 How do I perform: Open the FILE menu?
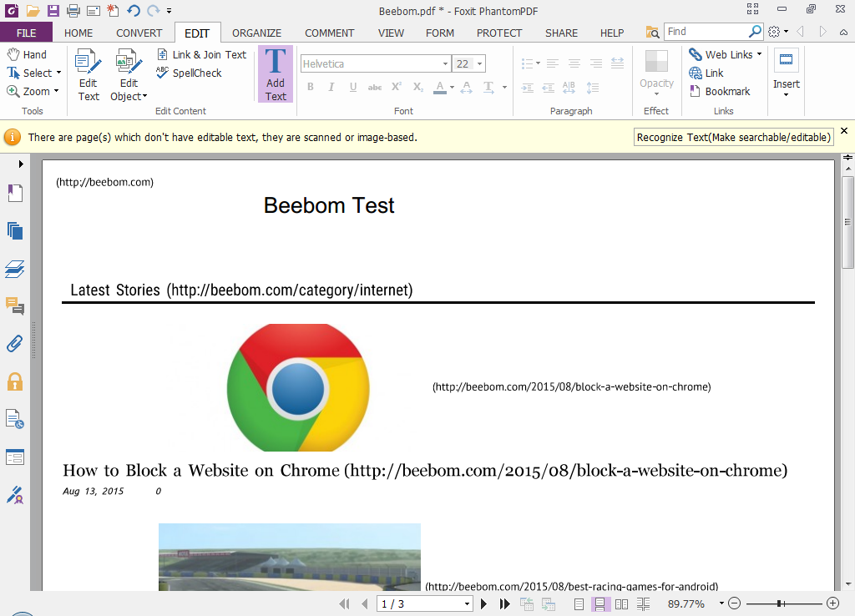26,33
